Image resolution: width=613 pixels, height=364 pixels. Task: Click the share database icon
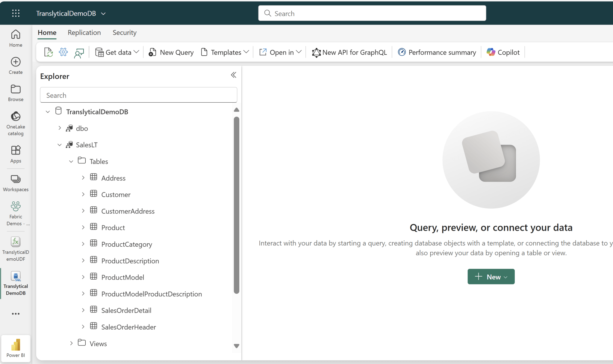pos(79,52)
